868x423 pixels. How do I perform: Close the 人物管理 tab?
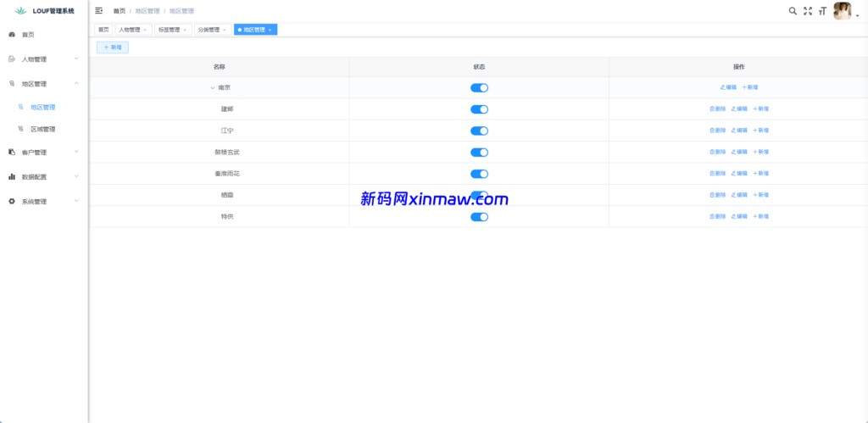(x=145, y=30)
